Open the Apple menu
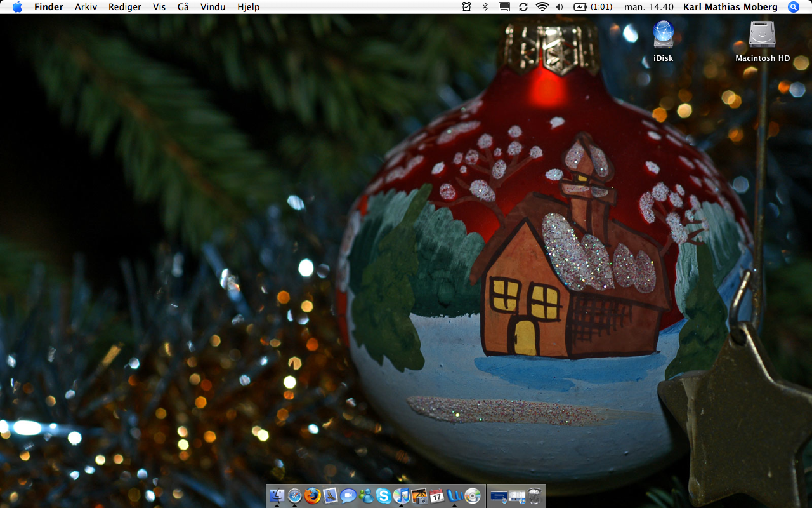The height and width of the screenshot is (508, 812). click(x=17, y=7)
